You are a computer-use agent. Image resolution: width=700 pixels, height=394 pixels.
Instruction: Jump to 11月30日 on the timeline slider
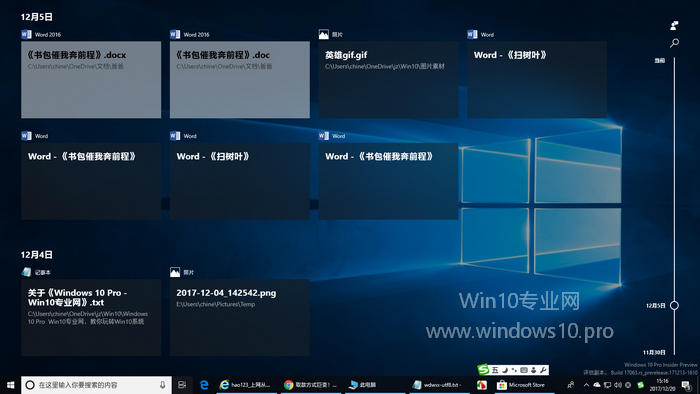click(654, 353)
